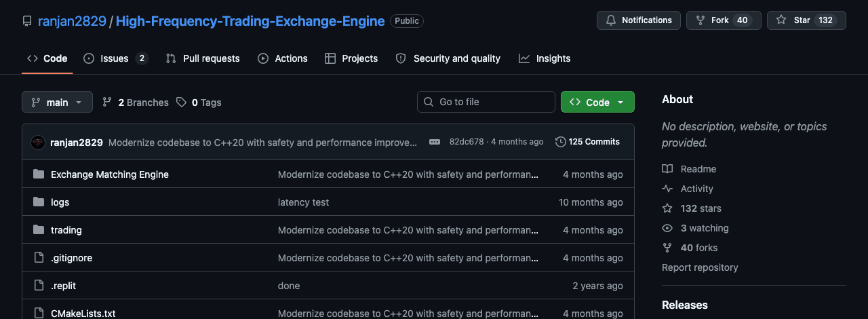
Task: Open the .replit file
Action: tap(63, 286)
